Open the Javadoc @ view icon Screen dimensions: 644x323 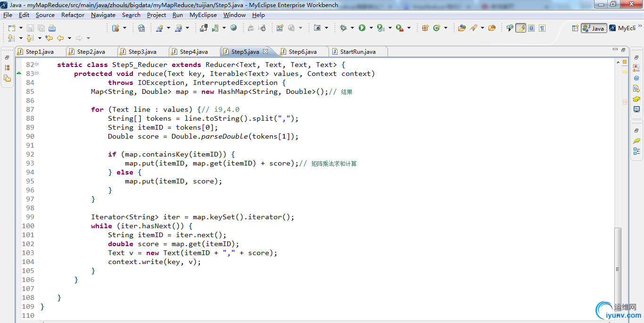636,78
